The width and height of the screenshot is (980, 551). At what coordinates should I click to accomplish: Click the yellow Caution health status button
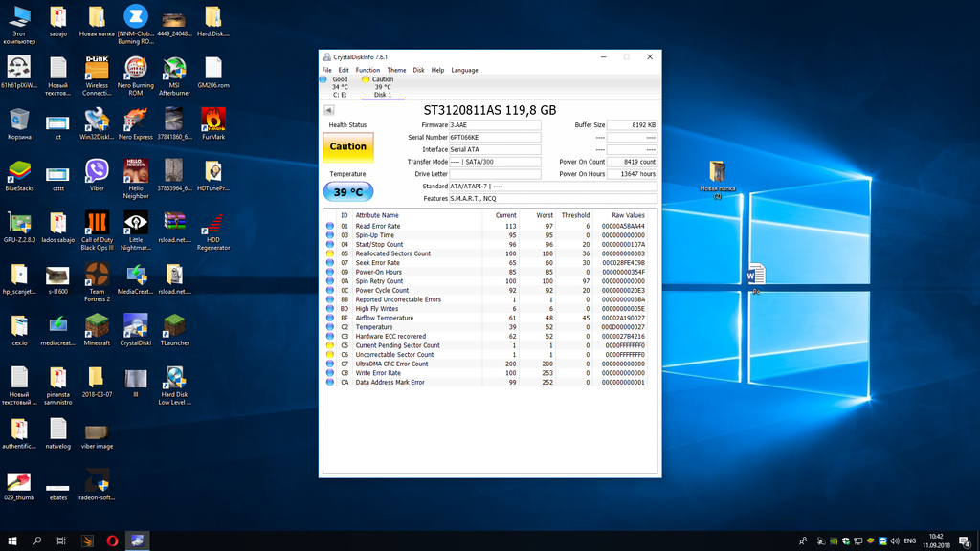tap(347, 147)
